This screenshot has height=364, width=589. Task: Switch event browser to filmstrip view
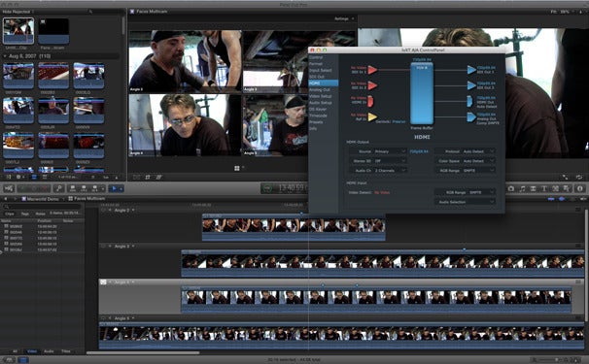[x=34, y=177]
